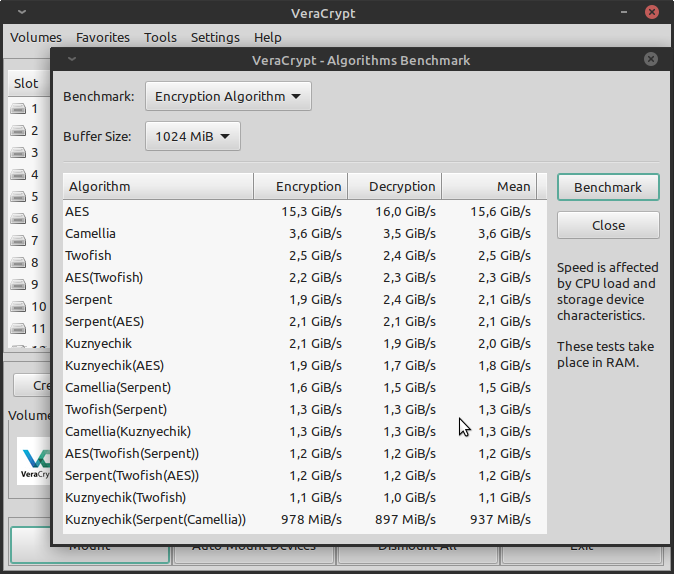Viewport: 674px width, 574px height.
Task: Sort by the Algorithm column header
Action: pos(158,187)
